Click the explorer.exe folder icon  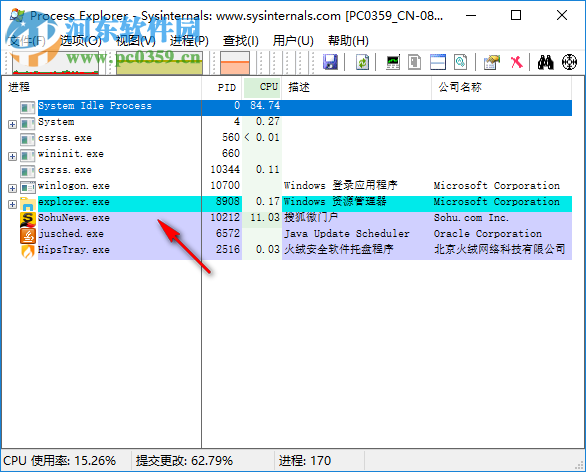[28, 204]
